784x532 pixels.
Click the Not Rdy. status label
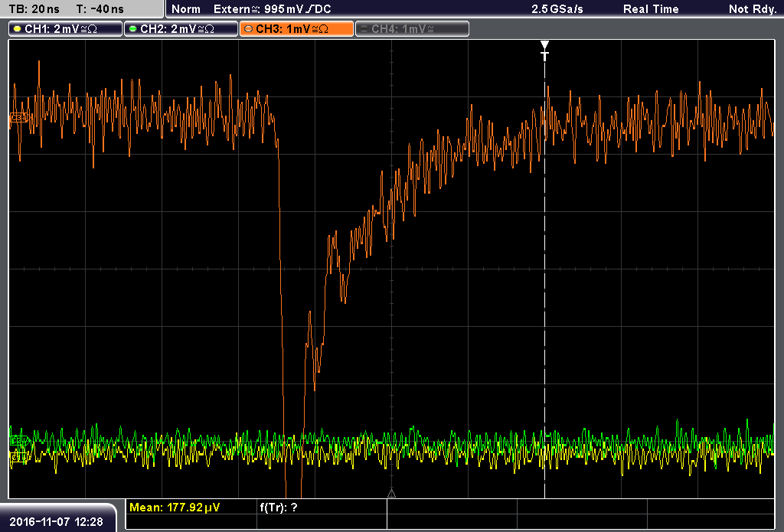coord(752,9)
